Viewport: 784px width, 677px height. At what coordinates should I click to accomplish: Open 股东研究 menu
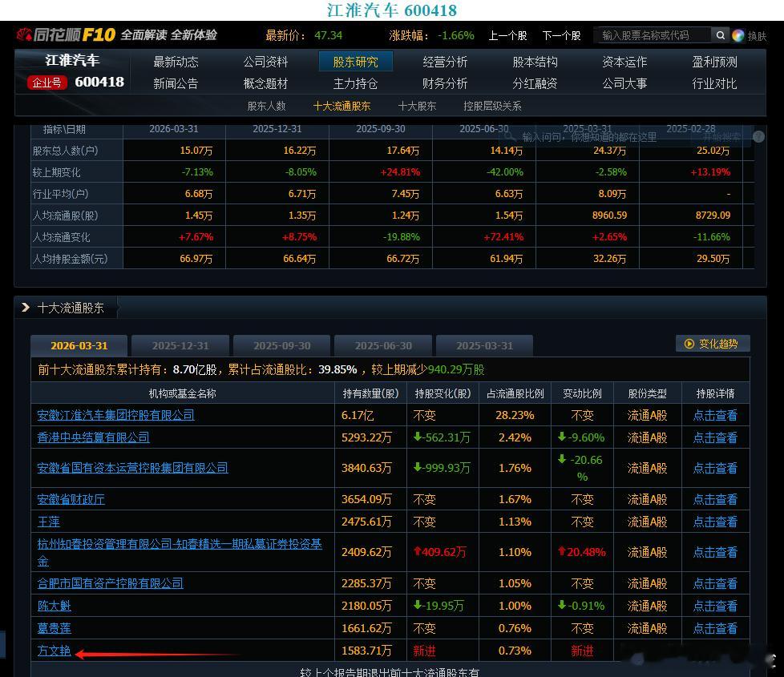pos(355,62)
